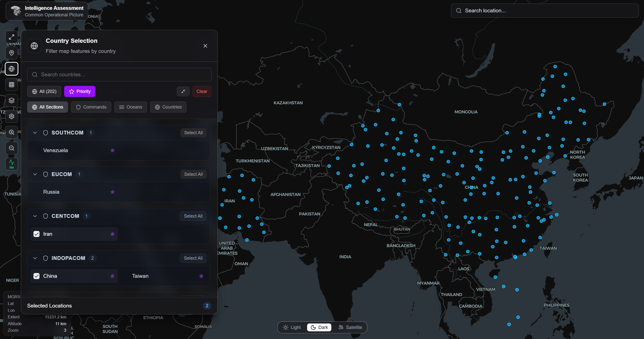
Task: Switch to the Oceans tab
Action: click(131, 107)
